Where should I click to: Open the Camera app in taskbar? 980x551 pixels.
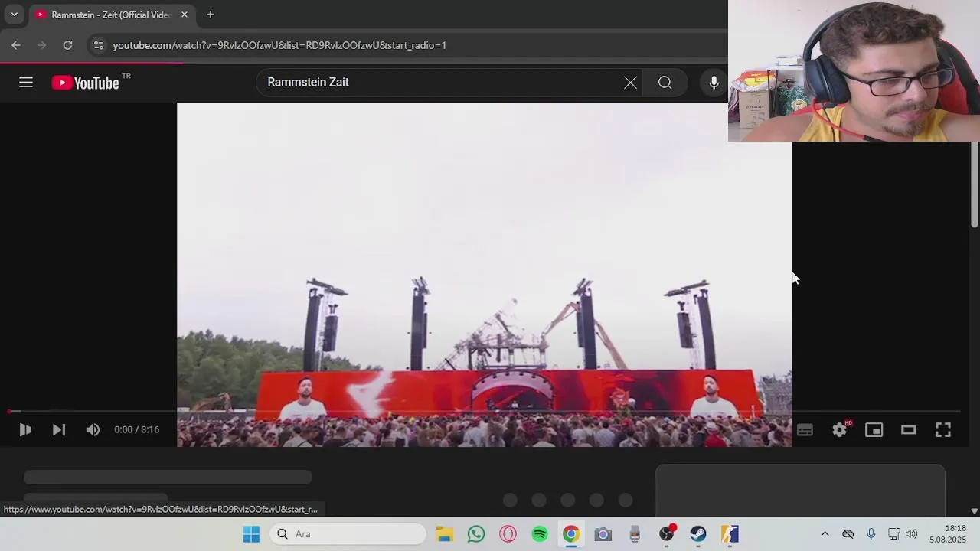pyautogui.click(x=603, y=534)
